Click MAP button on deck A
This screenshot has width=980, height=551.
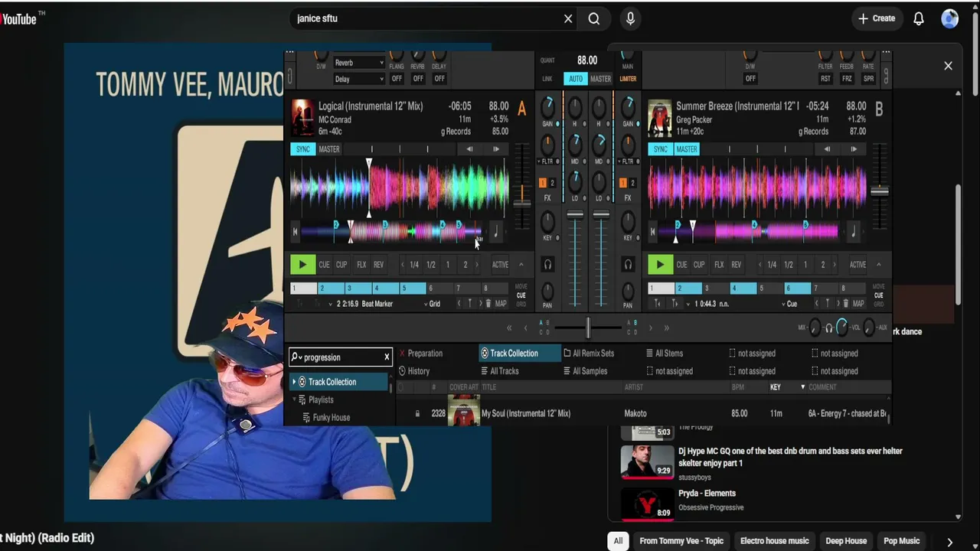click(501, 304)
